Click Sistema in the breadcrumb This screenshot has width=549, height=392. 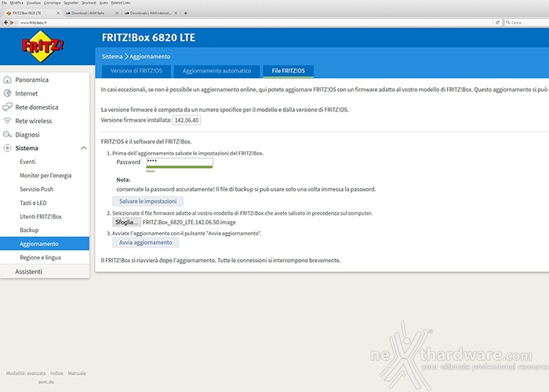(112, 56)
